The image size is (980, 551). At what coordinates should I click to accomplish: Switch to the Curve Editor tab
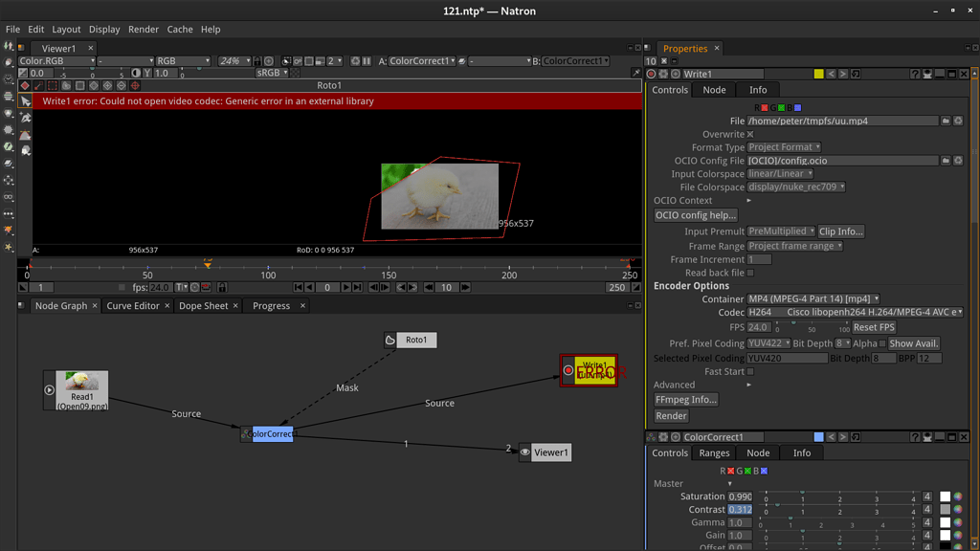pos(133,306)
